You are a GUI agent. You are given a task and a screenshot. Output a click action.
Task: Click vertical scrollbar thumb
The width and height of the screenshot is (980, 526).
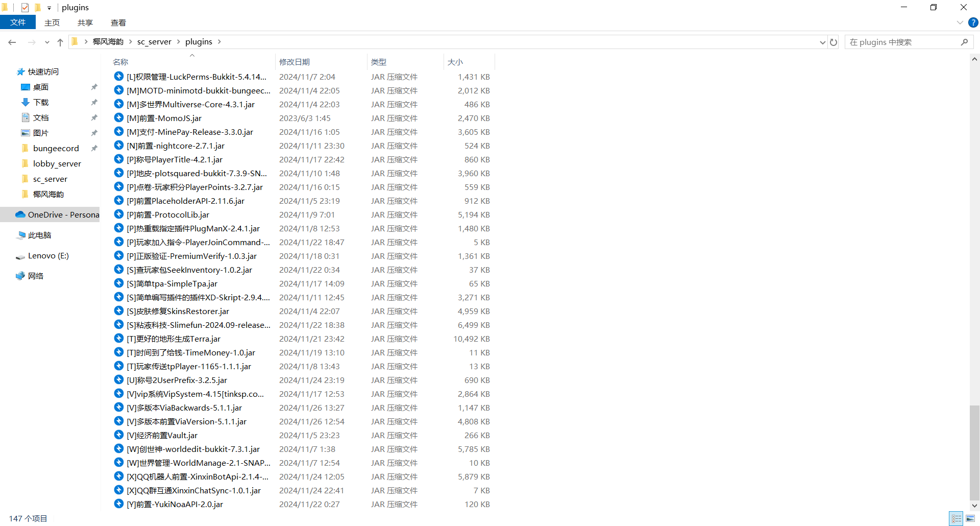974,452
